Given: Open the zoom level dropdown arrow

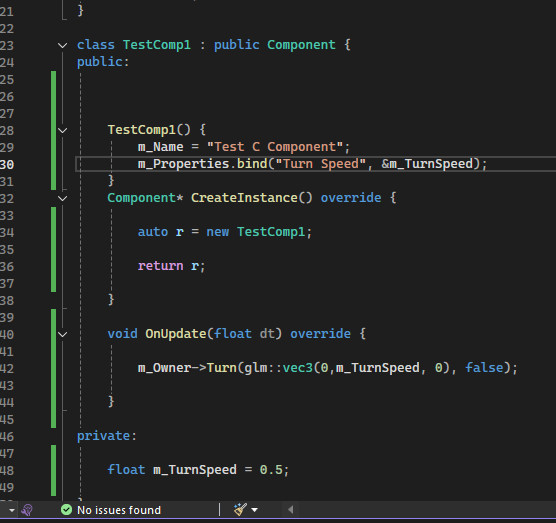Looking at the screenshot, I should click(12, 510).
